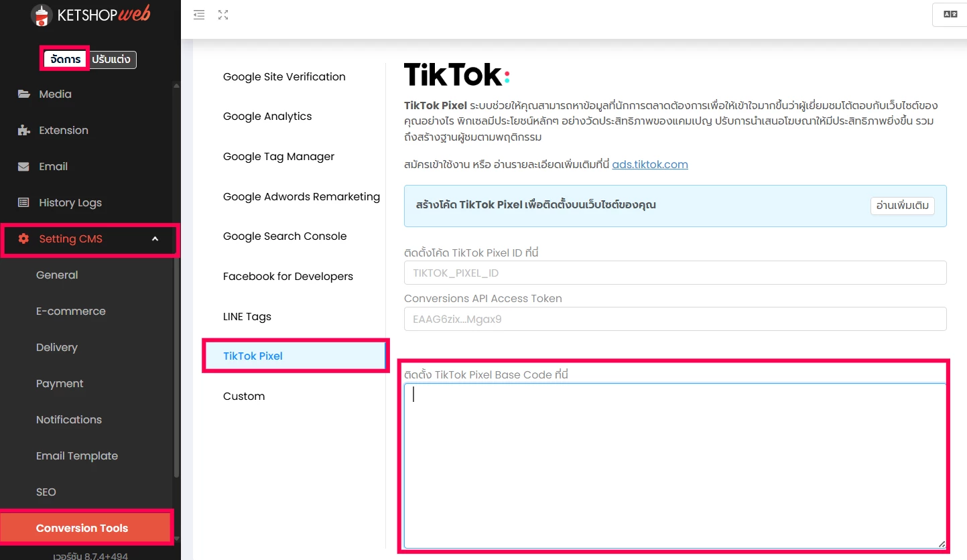Click the Email envelope icon
The image size is (967, 560).
(23, 166)
